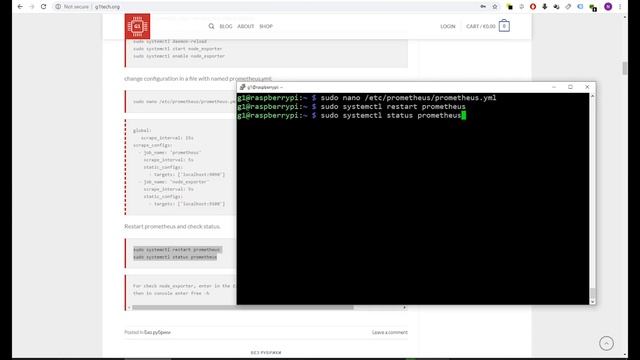
Task: Click the terminal scrollbar down arrow
Action: click(x=593, y=302)
